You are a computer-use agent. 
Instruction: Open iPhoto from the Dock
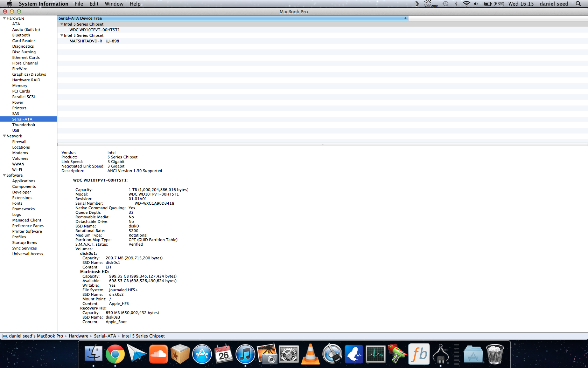[267, 354]
